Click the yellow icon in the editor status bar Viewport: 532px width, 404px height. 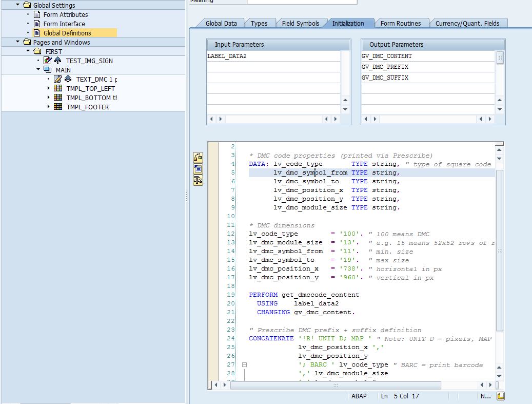coord(501,396)
